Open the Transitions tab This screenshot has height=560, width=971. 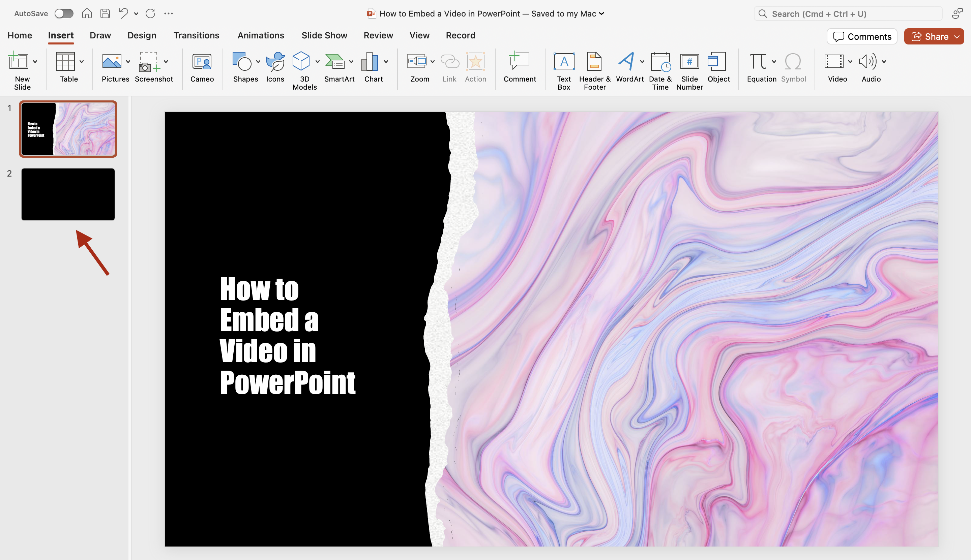click(x=196, y=35)
